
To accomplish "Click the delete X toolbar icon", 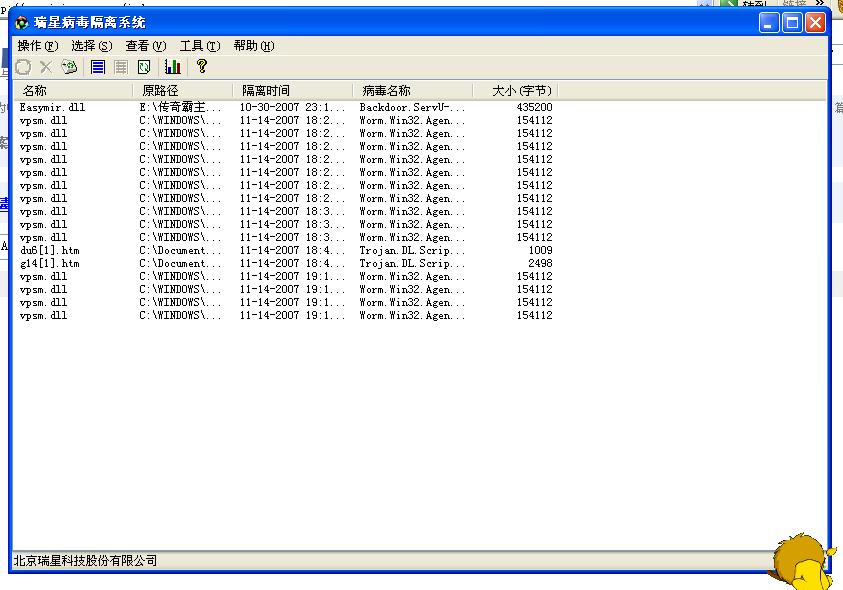I will click(x=46, y=67).
